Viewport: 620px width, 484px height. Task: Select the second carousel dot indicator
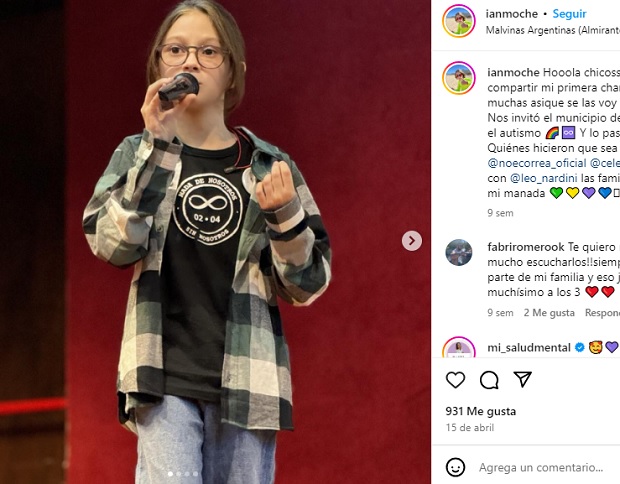tap(179, 474)
